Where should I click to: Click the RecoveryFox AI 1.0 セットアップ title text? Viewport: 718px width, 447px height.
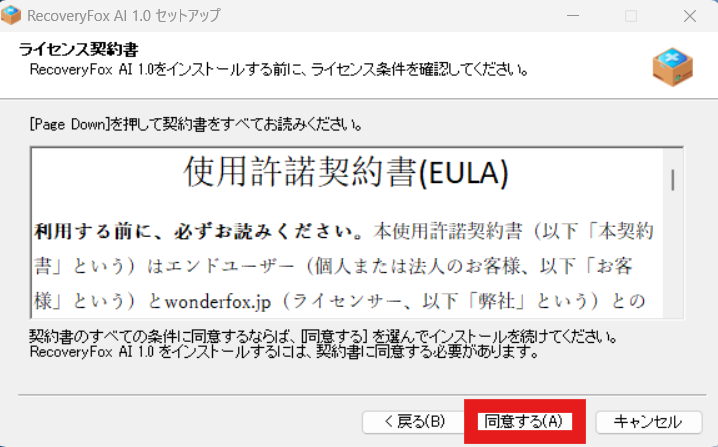pos(124,16)
